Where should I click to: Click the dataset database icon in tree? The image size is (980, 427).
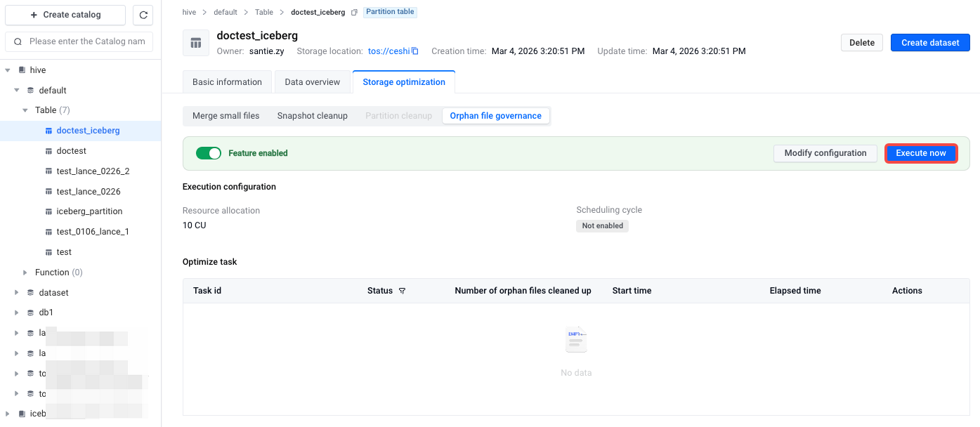click(x=30, y=293)
